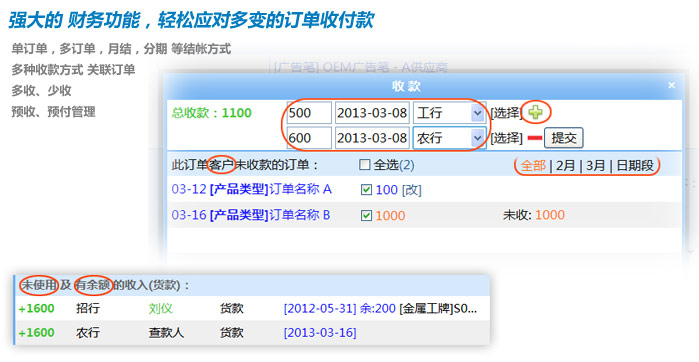The height and width of the screenshot is (362, 699).
Task: Click the date field in the 农行 row
Action: [x=372, y=138]
